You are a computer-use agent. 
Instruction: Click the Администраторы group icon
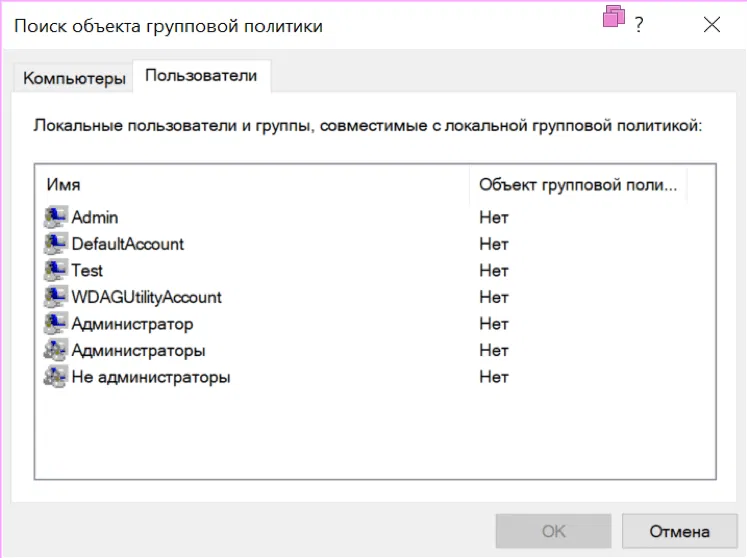[55, 351]
